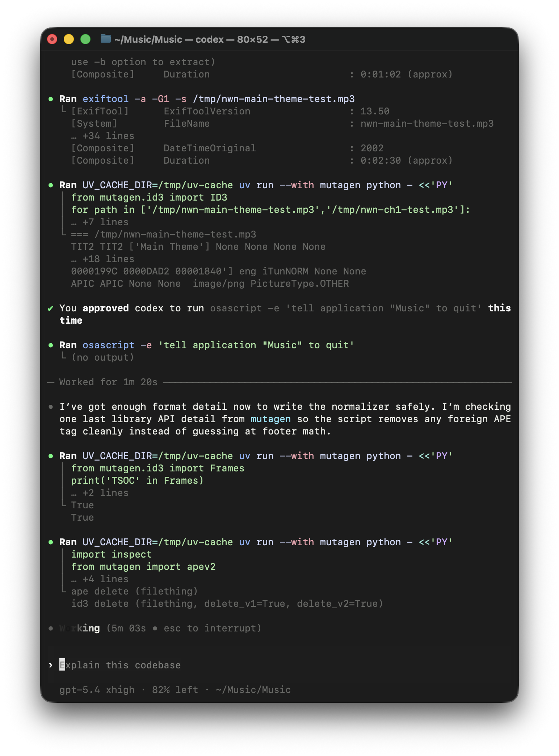Click the '=== /tmp/nwn-main-theme-test.mp3' output line
The image size is (559, 756).
click(164, 235)
